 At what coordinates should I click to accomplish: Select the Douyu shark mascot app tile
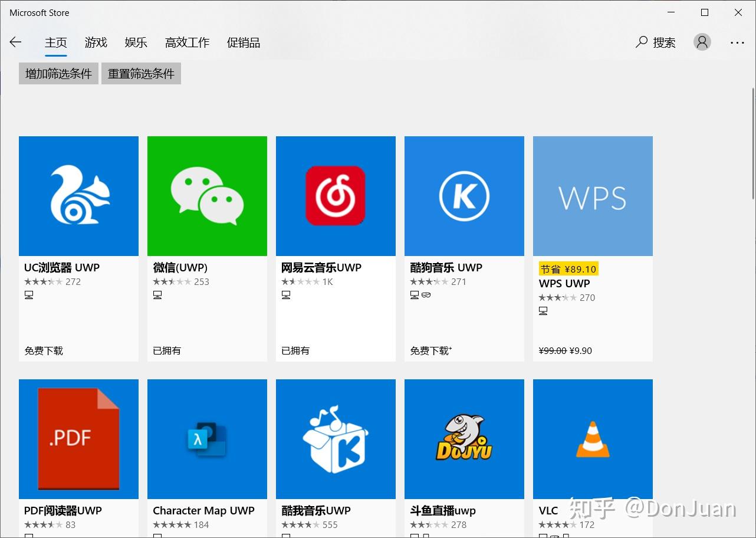coord(464,439)
